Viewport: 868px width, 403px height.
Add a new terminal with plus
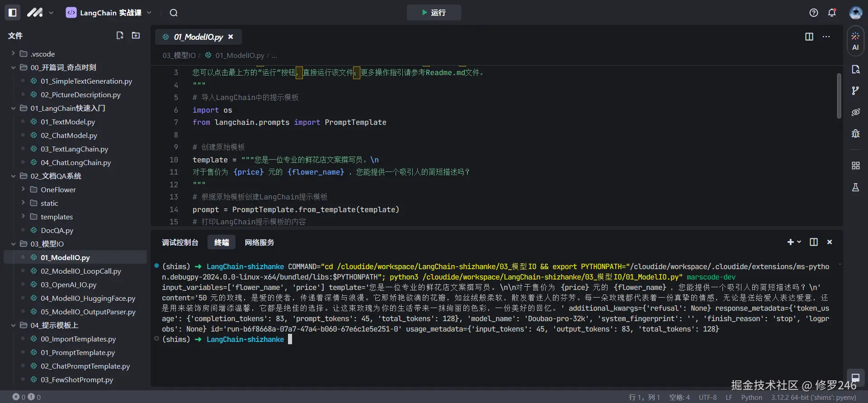(790, 242)
